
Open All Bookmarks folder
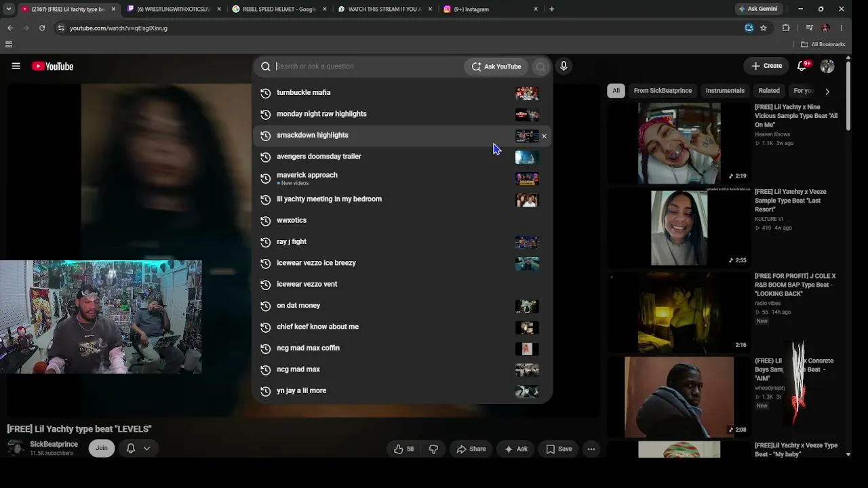823,44
